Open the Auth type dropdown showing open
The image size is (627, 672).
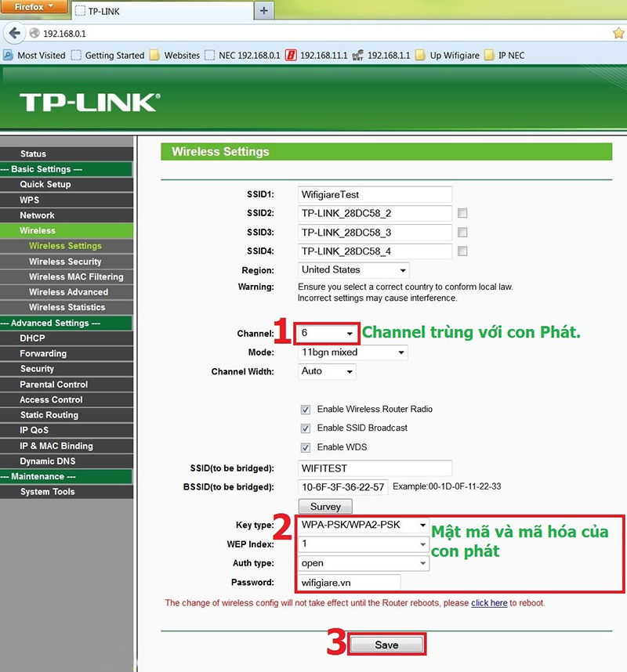point(363,563)
